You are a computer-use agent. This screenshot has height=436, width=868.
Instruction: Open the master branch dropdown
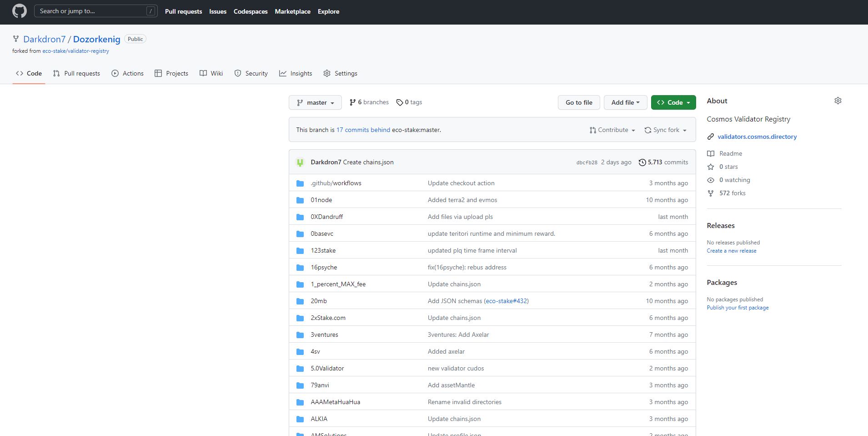315,102
